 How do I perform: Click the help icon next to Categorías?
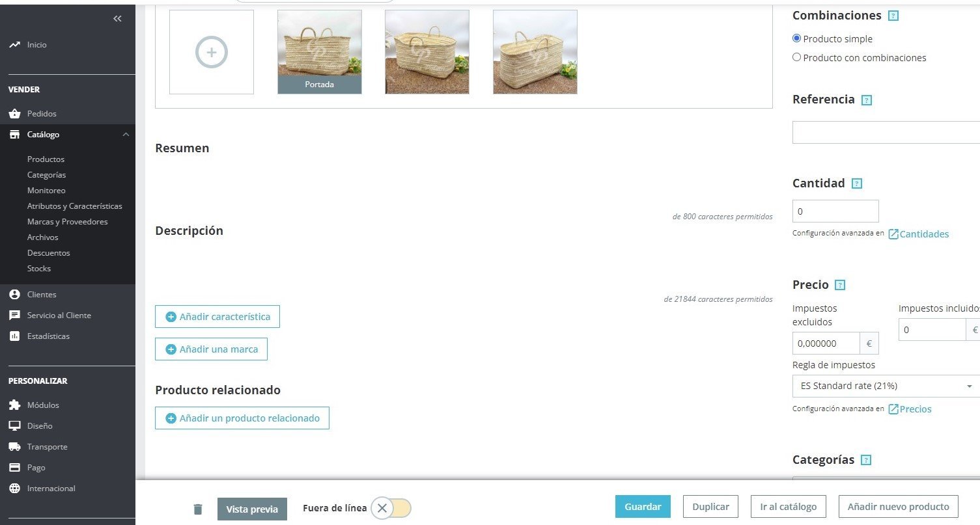click(865, 460)
